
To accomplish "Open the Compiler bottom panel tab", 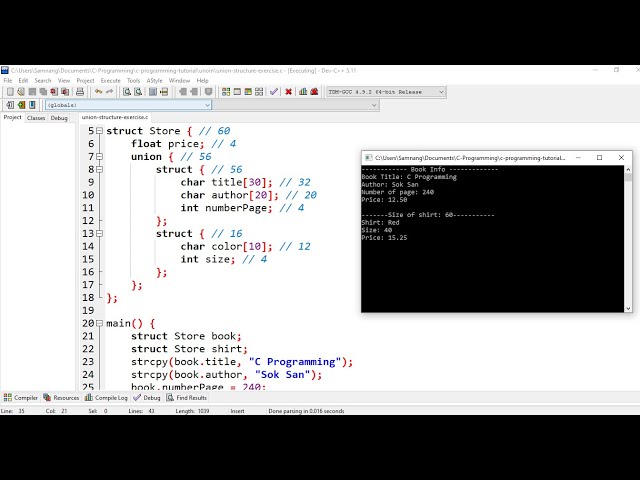I will (20, 398).
